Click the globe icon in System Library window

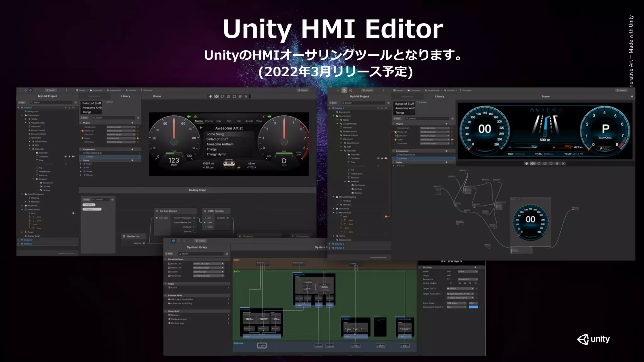coord(173,241)
